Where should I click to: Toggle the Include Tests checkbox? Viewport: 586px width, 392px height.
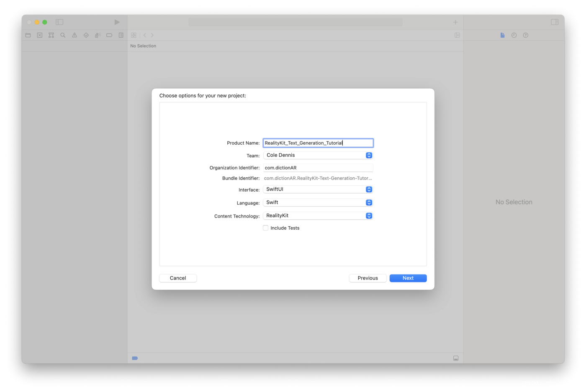(x=265, y=228)
